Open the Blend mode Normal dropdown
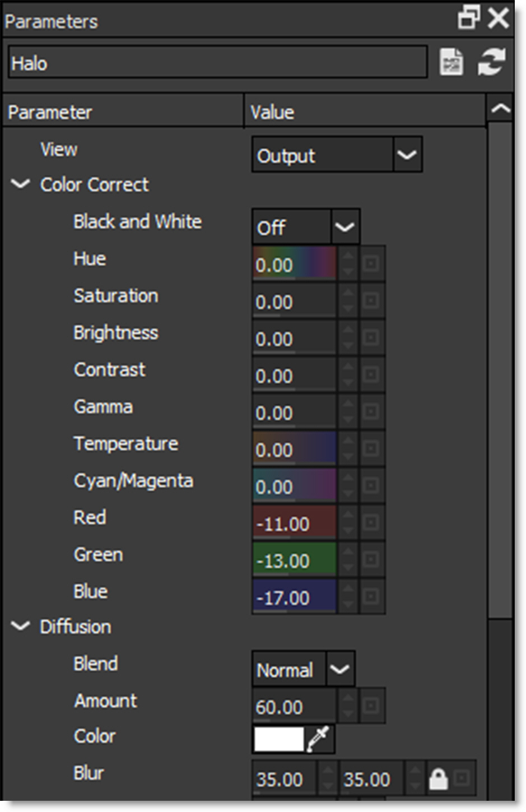 point(339,669)
